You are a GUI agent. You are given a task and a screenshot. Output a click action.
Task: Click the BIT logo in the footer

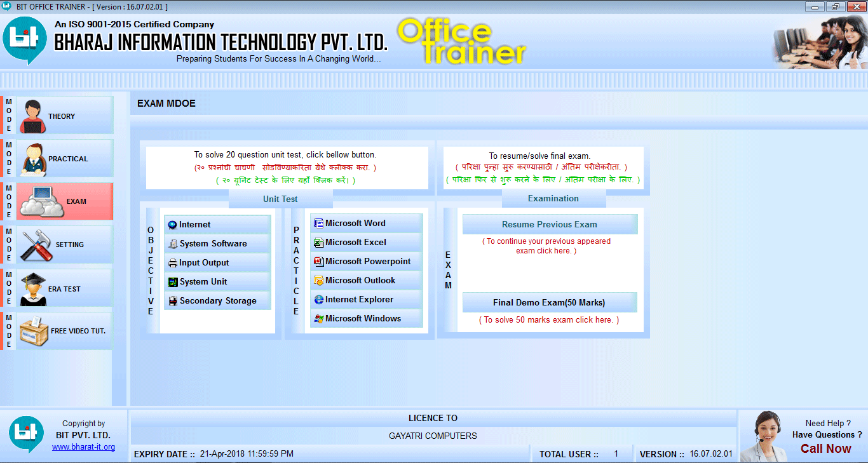[x=26, y=436]
